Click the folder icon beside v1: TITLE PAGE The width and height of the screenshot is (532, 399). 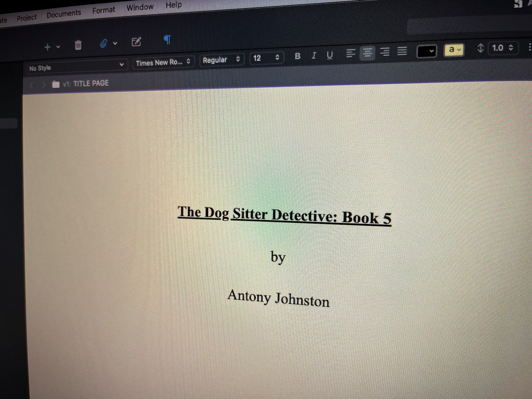coord(56,83)
